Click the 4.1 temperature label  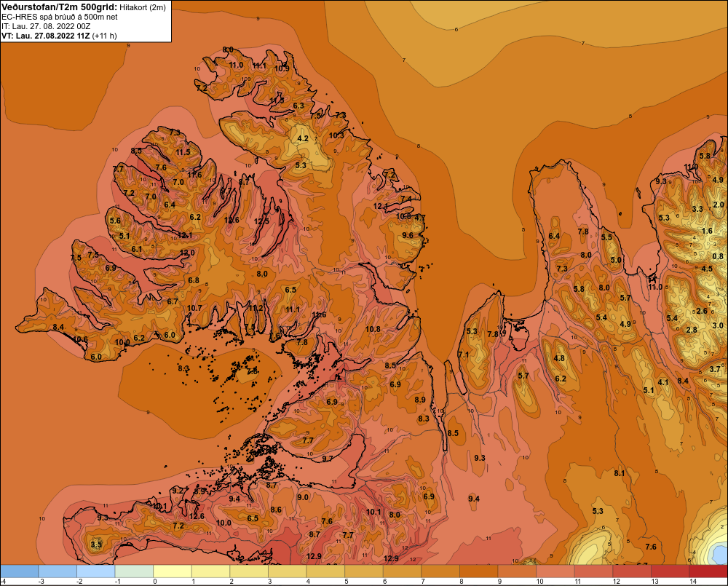pos(663,382)
